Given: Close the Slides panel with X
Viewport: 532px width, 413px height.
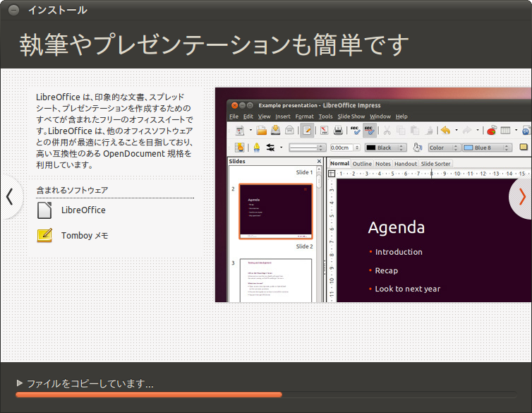Looking at the screenshot, I should [x=319, y=161].
